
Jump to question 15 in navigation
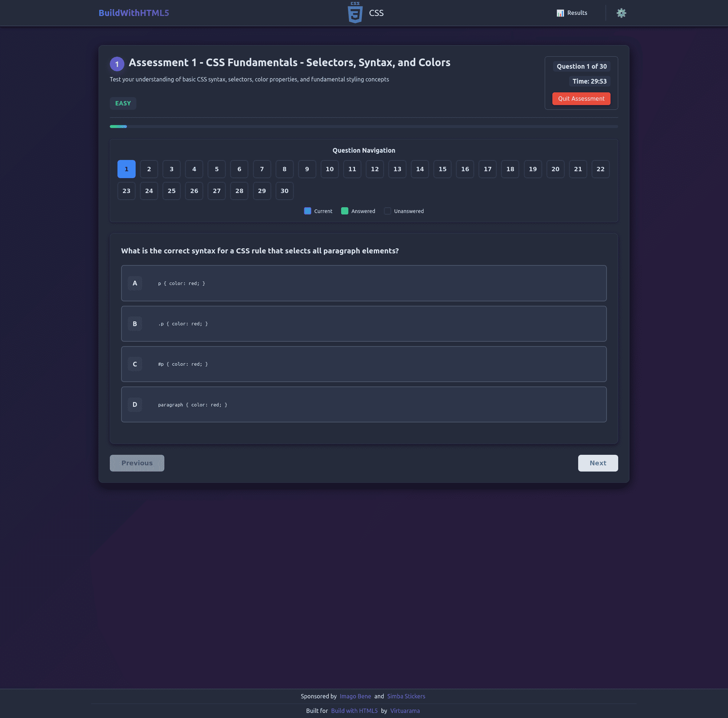coord(443,169)
